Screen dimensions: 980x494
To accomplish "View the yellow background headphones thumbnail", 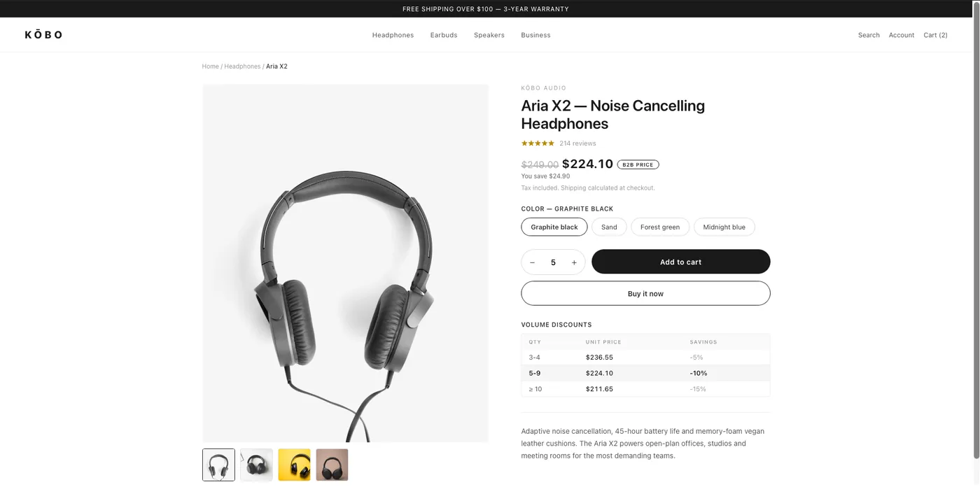I will (294, 465).
